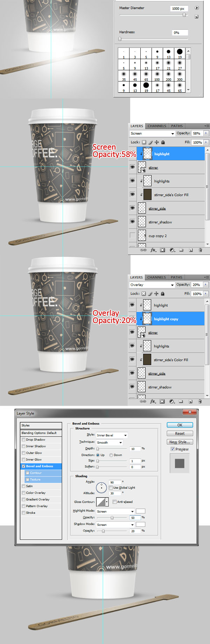
Task: Expand the Technique dropdown set to Smooth
Action: click(x=110, y=442)
